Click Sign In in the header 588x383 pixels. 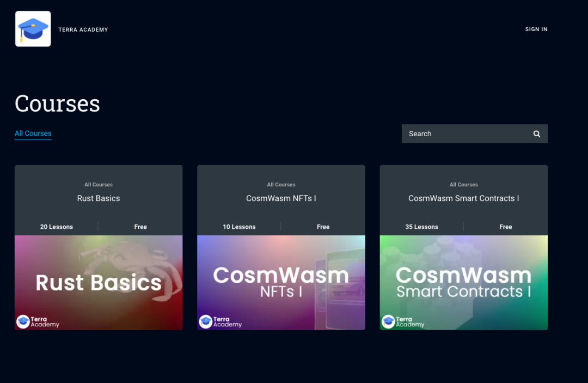tap(536, 29)
